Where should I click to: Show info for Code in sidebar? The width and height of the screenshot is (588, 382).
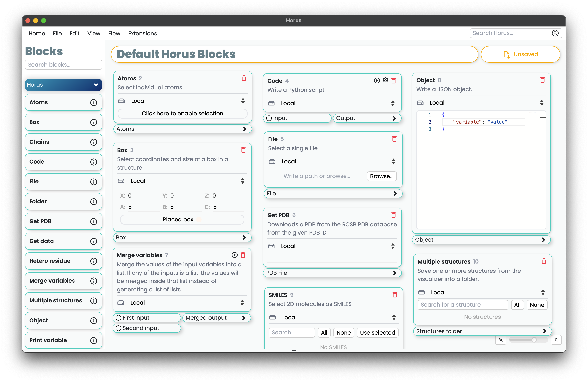click(93, 162)
